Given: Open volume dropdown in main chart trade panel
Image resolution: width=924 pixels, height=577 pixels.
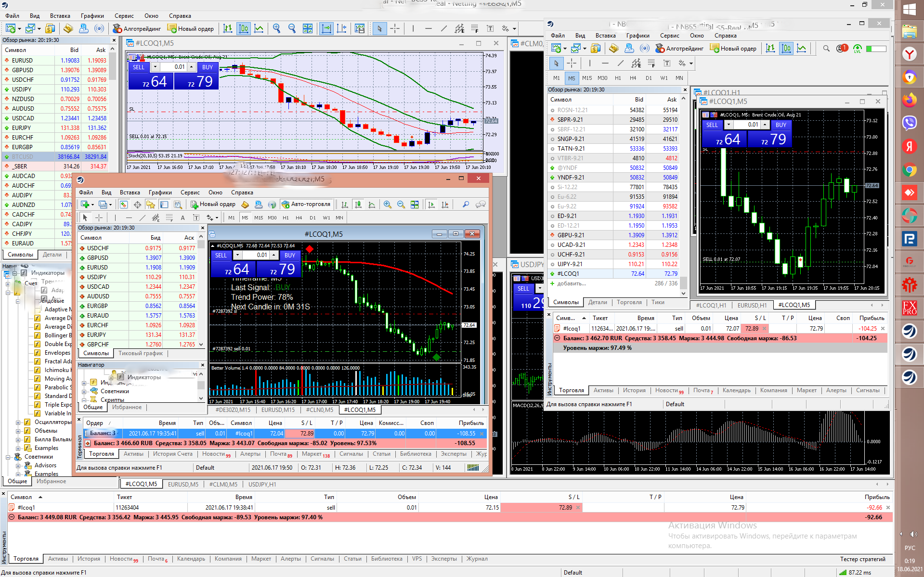Looking at the screenshot, I should coord(155,67).
